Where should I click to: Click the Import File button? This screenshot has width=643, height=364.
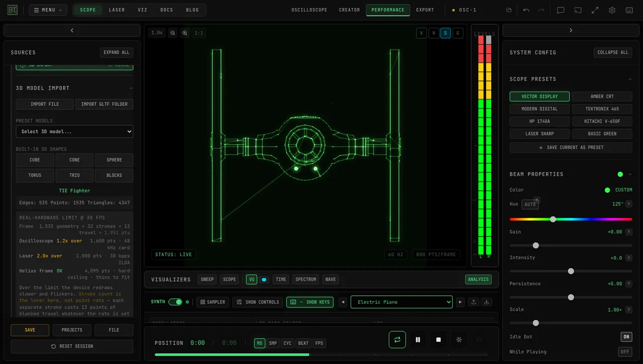point(45,104)
